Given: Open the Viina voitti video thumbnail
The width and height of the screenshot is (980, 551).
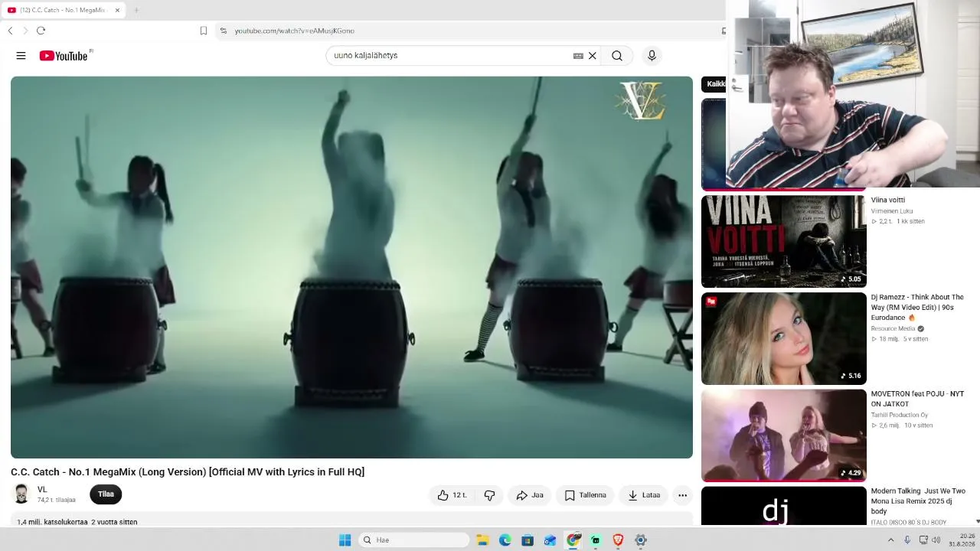Looking at the screenshot, I should (784, 241).
